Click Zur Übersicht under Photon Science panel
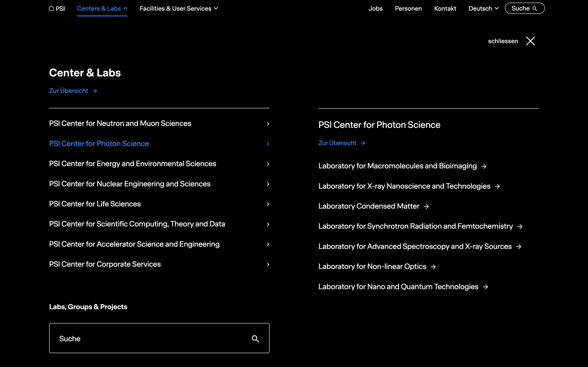This screenshot has width=588, height=367. [342, 143]
